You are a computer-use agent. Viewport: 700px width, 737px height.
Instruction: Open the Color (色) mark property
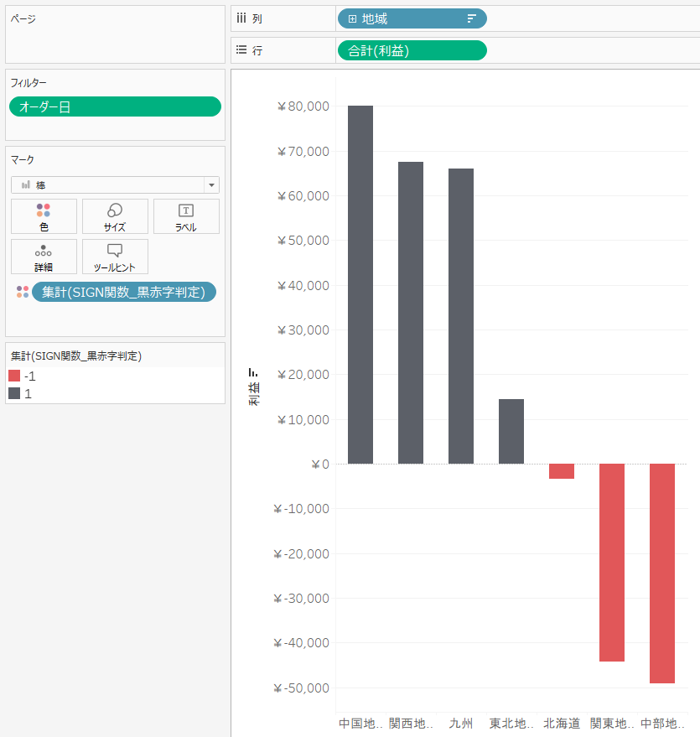pos(44,215)
